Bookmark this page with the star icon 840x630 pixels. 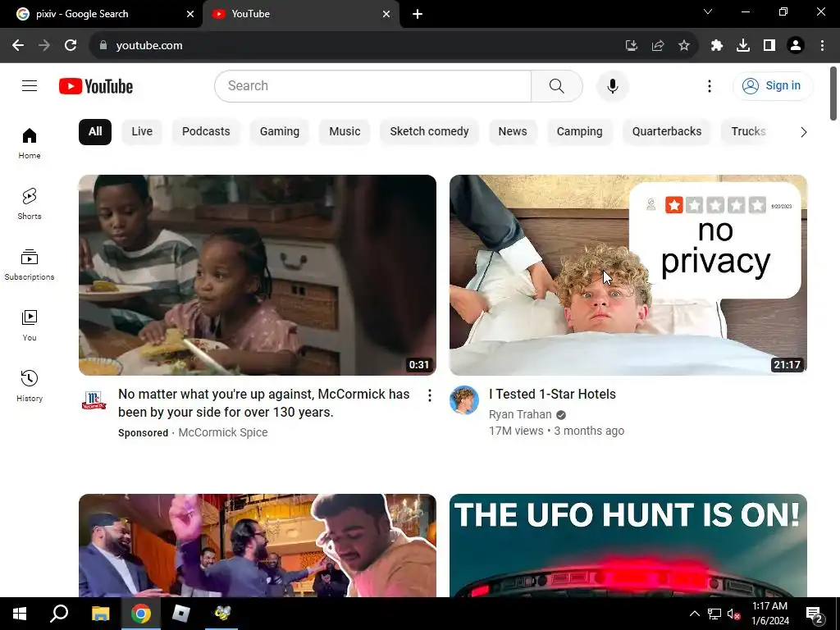[x=684, y=46]
